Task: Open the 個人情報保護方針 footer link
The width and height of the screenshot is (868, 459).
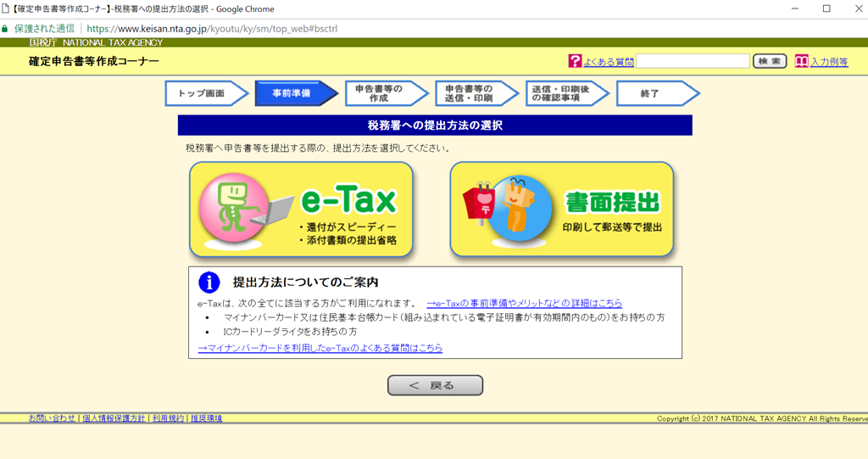Action: pos(114,419)
